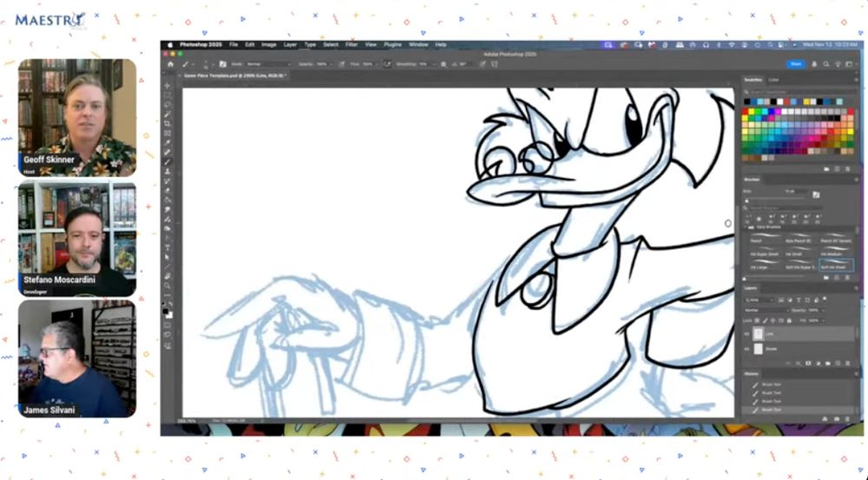This screenshot has height=480, width=868.
Task: Click the Home icon in options bar
Action: coord(170,64)
